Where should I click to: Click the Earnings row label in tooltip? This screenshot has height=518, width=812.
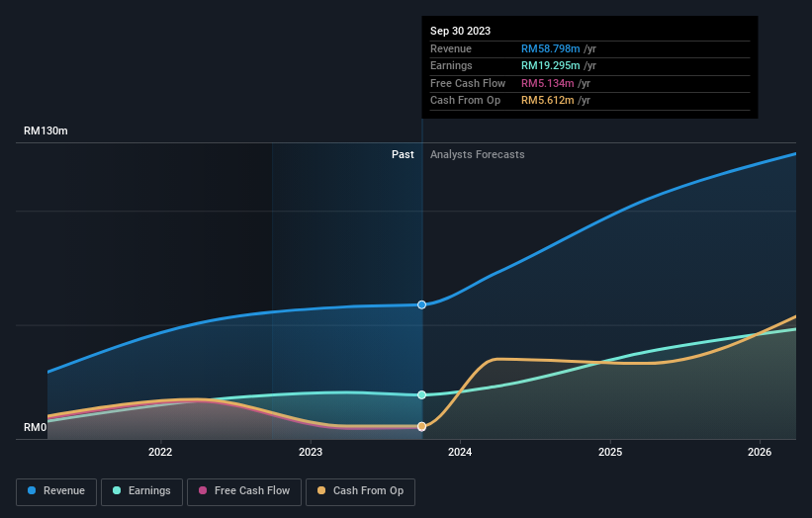(x=451, y=65)
